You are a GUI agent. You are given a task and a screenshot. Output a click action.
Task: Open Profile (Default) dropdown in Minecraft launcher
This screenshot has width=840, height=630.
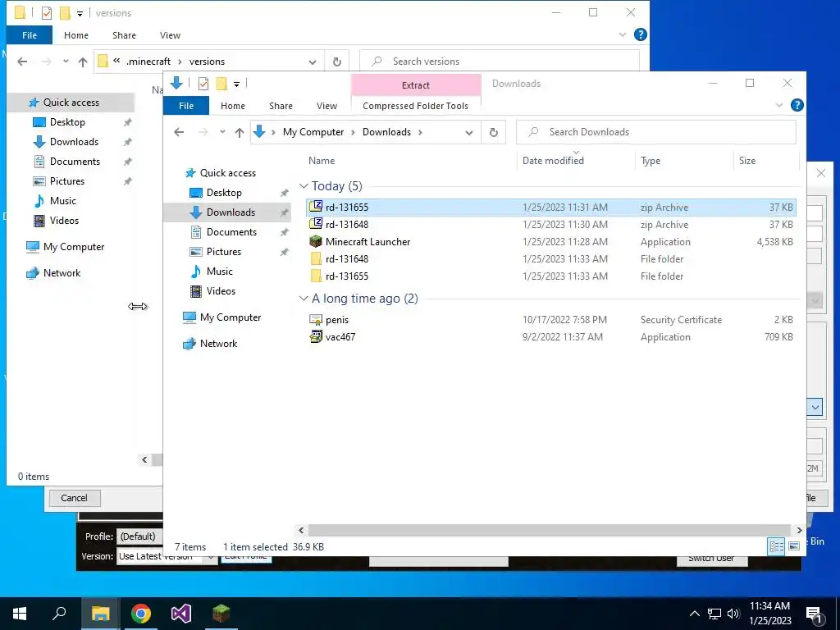tap(138, 536)
